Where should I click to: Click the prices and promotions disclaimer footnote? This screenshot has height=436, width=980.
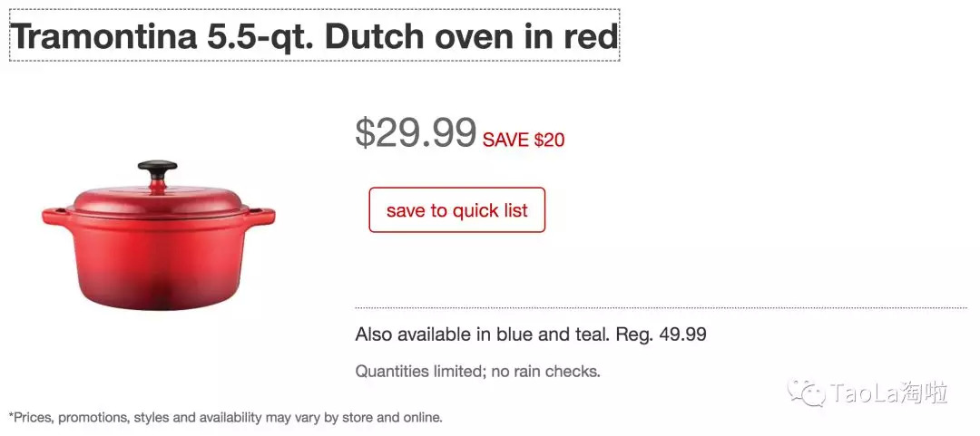pyautogui.click(x=225, y=418)
